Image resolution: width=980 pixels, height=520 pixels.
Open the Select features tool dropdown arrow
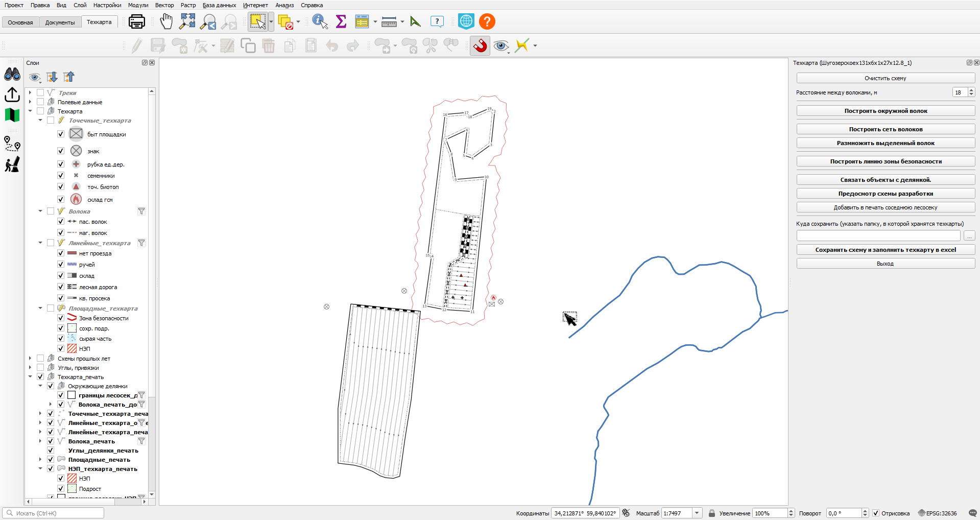coord(271,21)
